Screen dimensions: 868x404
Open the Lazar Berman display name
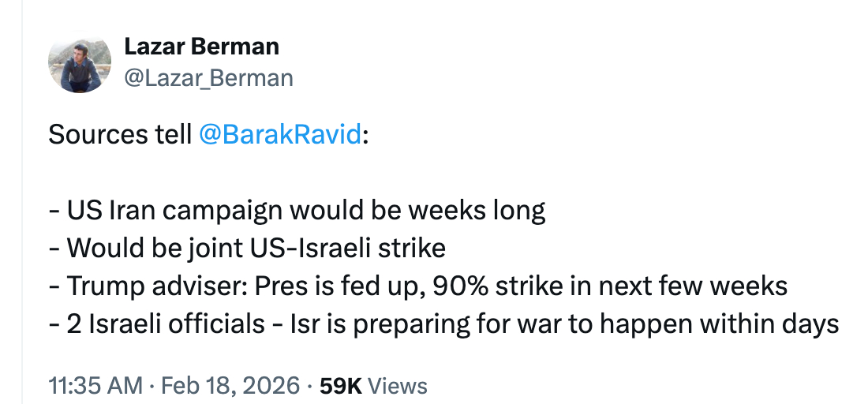(x=201, y=47)
